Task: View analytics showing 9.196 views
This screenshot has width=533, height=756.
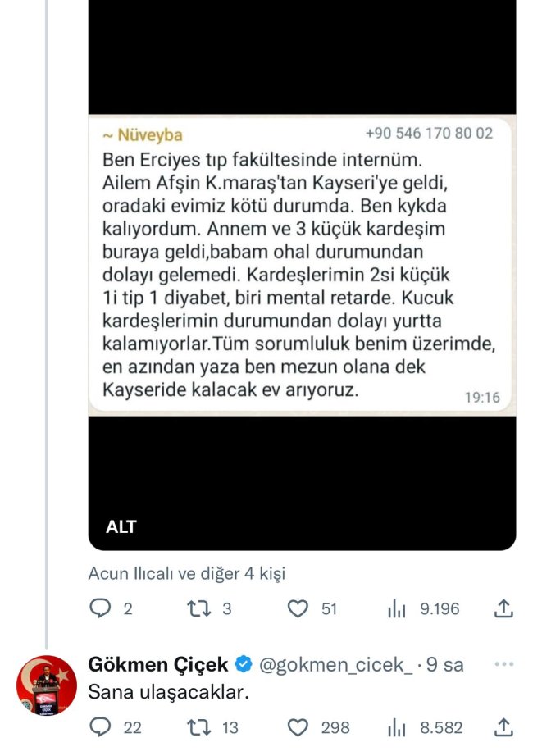Action: click(x=398, y=608)
